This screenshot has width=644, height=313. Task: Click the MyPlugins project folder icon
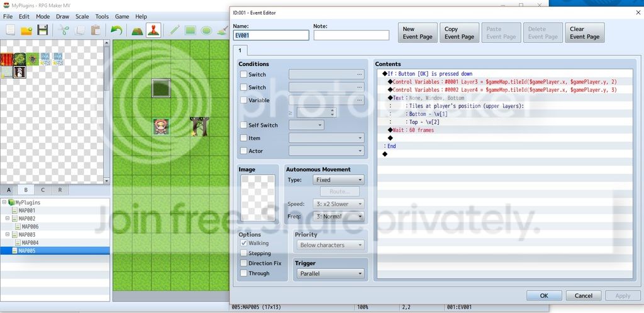pyautogui.click(x=11, y=202)
